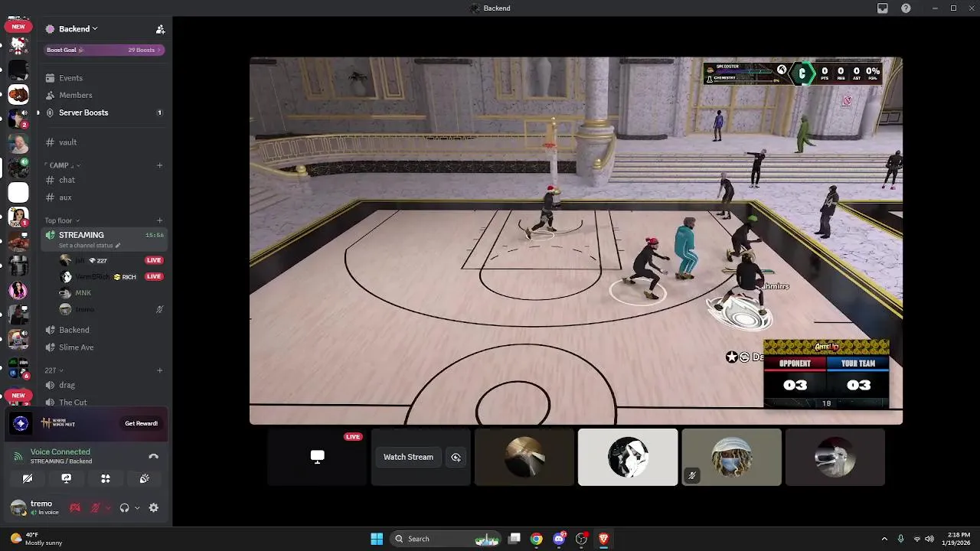
Task: Open the Windows Start menu
Action: tap(377, 539)
